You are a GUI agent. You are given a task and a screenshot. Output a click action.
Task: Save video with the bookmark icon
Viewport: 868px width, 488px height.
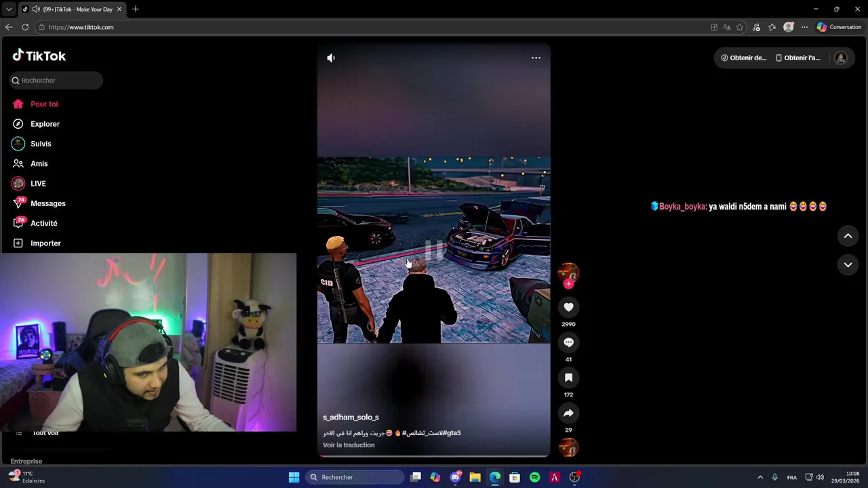(x=568, y=378)
